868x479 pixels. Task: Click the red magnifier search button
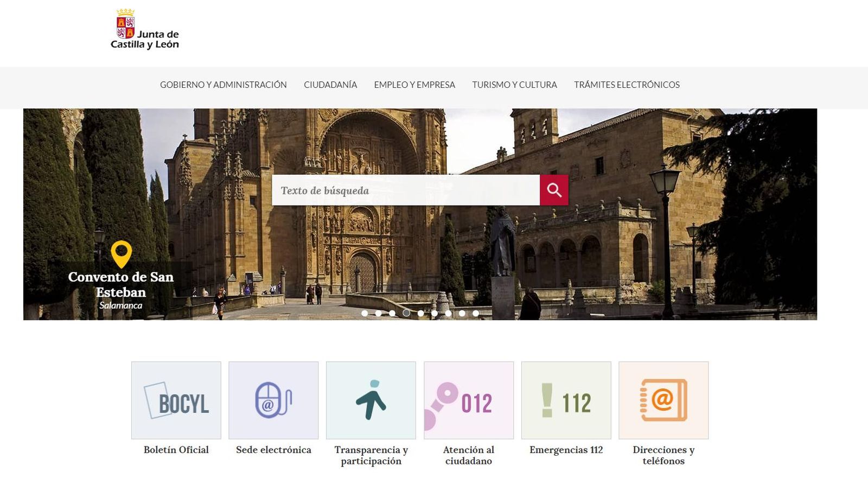[x=554, y=190]
